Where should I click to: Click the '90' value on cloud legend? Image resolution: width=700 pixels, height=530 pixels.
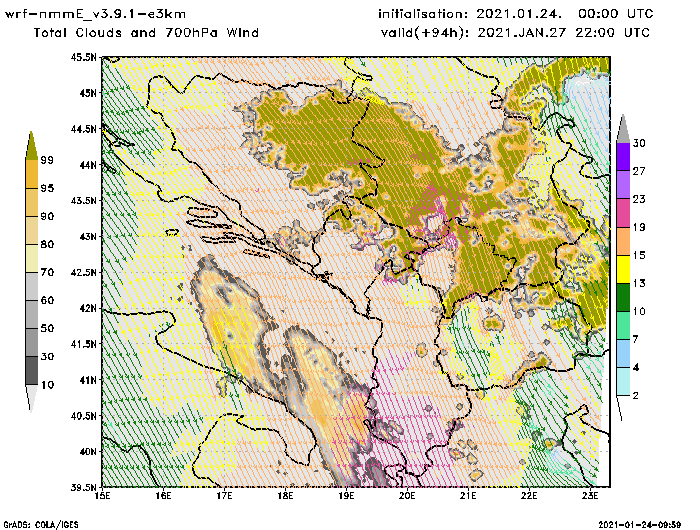[47, 216]
